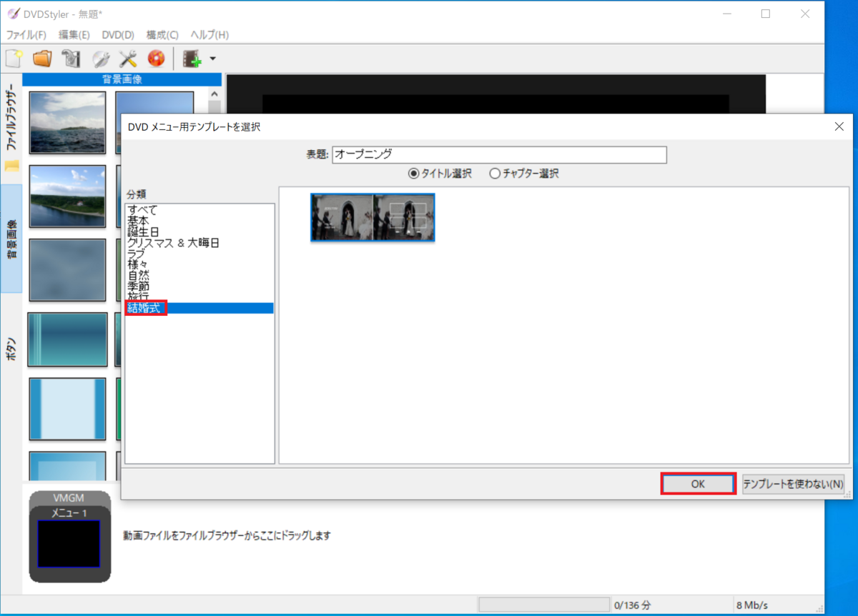Select ラブ in the category list
This screenshot has width=858, height=616.
pos(199,253)
